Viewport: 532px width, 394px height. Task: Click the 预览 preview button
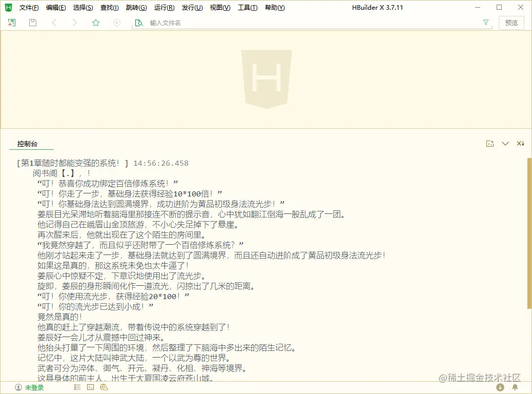511,23
